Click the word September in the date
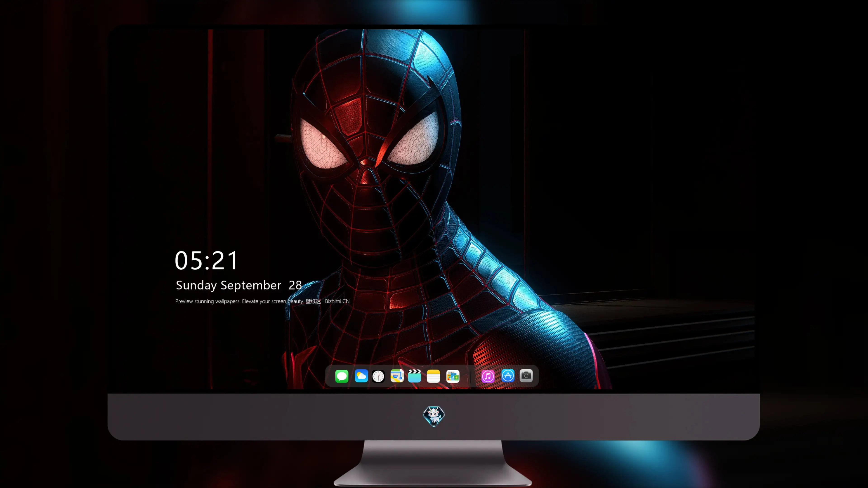This screenshot has height=488, width=868. [x=251, y=285]
